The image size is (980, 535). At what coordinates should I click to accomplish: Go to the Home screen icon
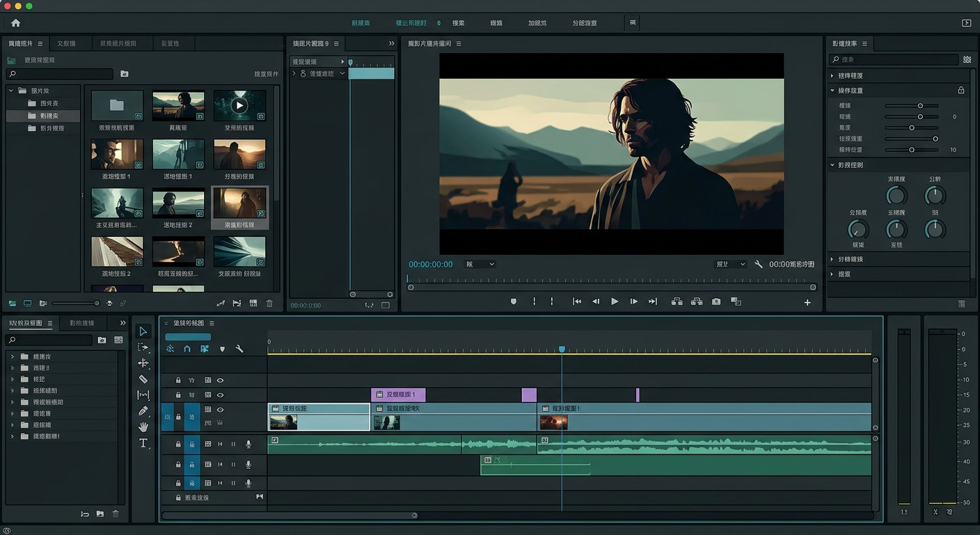pyautogui.click(x=15, y=23)
